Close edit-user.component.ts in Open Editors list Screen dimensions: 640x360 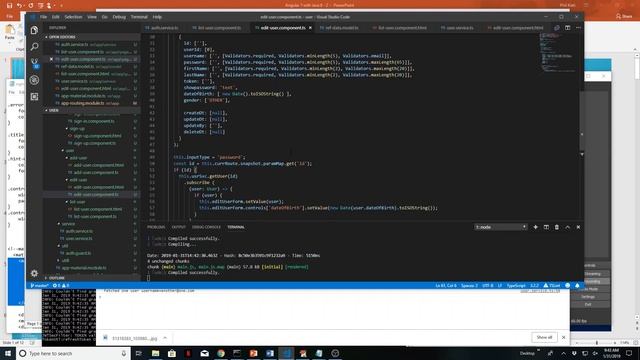(51, 59)
